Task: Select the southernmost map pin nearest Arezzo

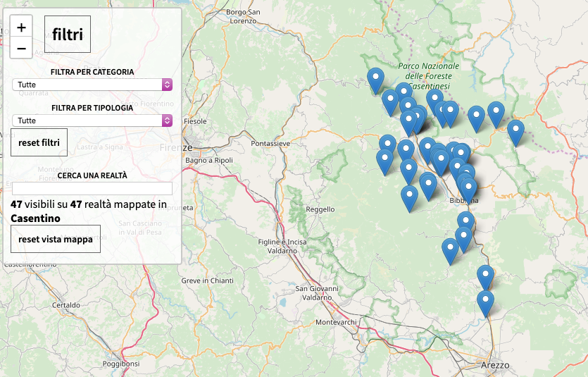Action: click(484, 303)
